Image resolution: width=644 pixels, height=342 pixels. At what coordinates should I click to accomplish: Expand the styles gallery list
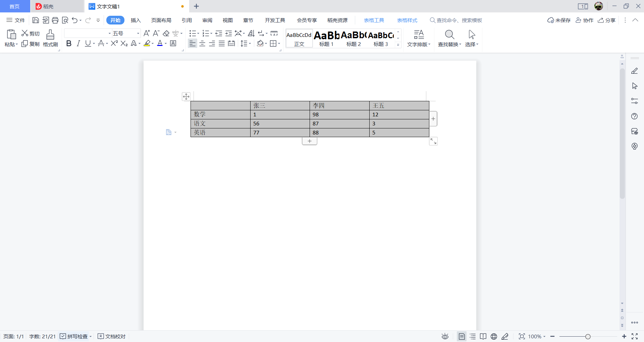click(398, 44)
